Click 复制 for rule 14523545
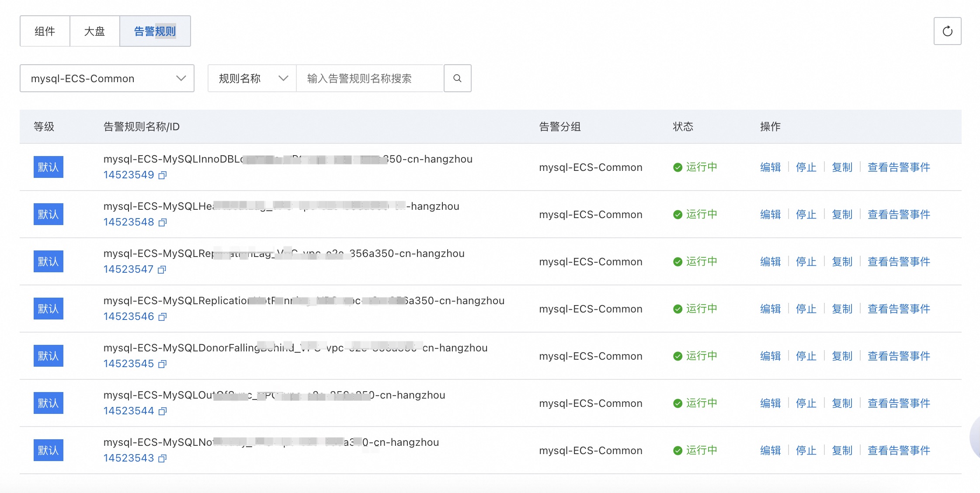 [842, 356]
